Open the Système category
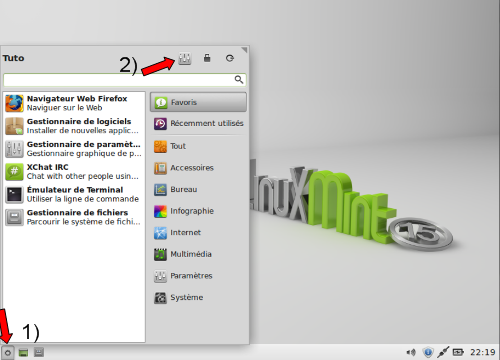Screen dimensions: 500x360 [x=198, y=297]
